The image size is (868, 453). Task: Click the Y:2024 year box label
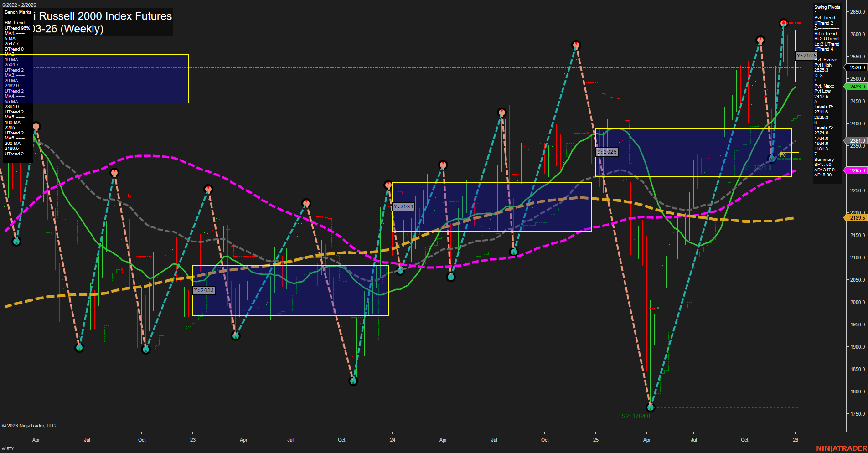(403, 206)
